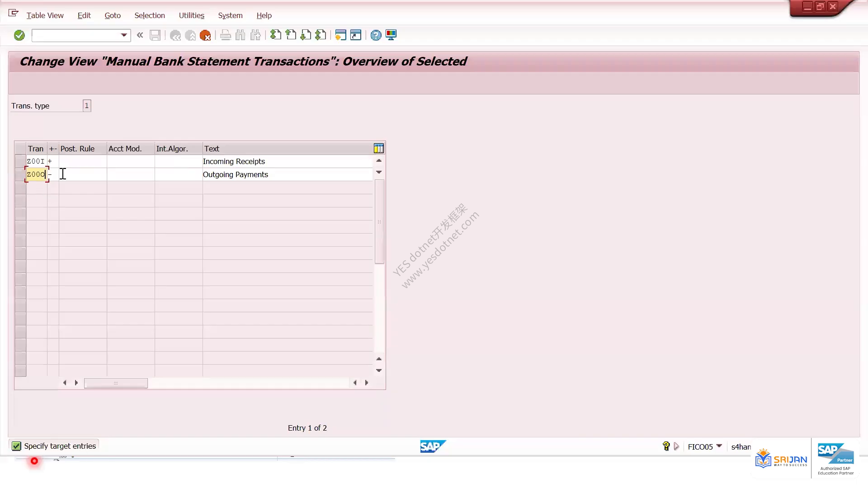Click the Find binoculars icon

(x=241, y=35)
